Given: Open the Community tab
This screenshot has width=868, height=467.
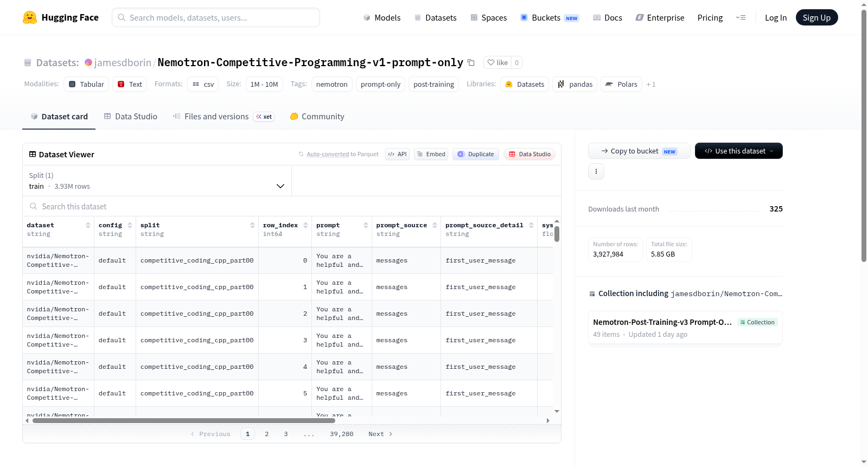Looking at the screenshot, I should coord(317,117).
